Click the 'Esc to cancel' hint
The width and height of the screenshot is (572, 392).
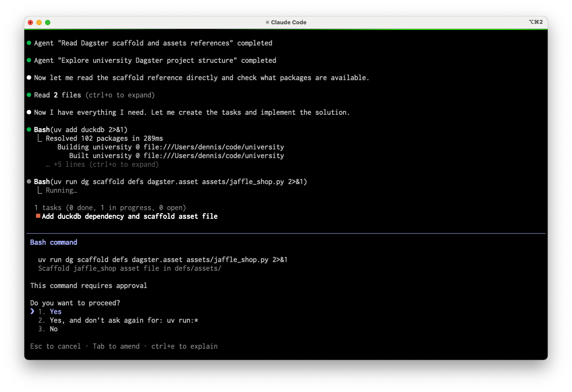(56, 346)
